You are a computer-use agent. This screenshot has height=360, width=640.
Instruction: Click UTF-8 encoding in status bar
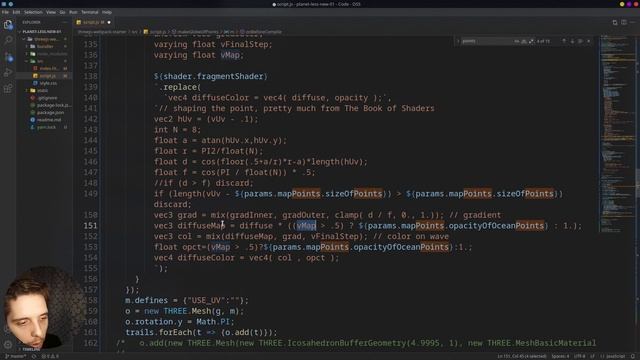pos(579,356)
